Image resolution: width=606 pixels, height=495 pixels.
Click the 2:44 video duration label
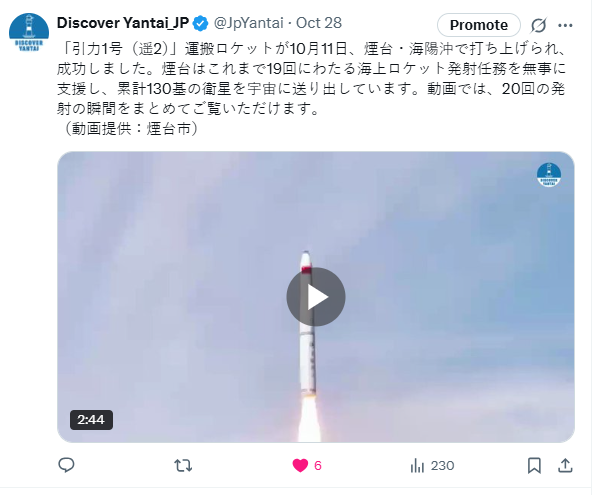(x=91, y=420)
